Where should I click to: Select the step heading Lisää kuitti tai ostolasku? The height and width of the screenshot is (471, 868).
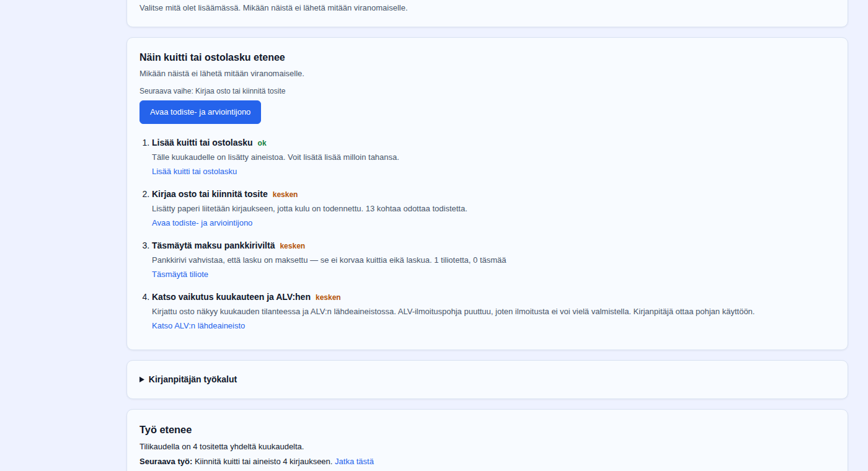pos(202,143)
